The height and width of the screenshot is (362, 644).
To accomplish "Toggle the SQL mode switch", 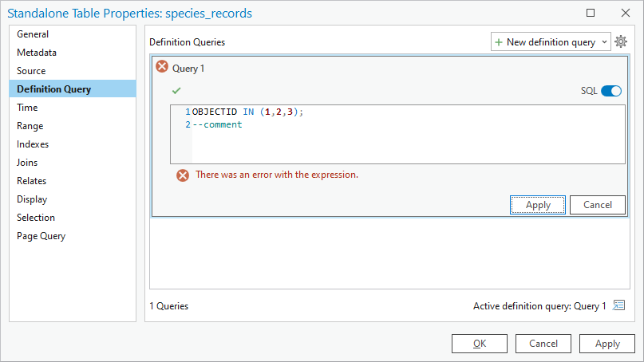I will pos(610,91).
